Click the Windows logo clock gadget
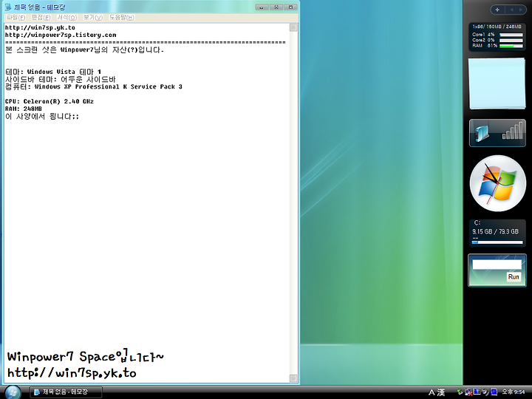Viewport: 532px width, 399px height. click(x=498, y=183)
